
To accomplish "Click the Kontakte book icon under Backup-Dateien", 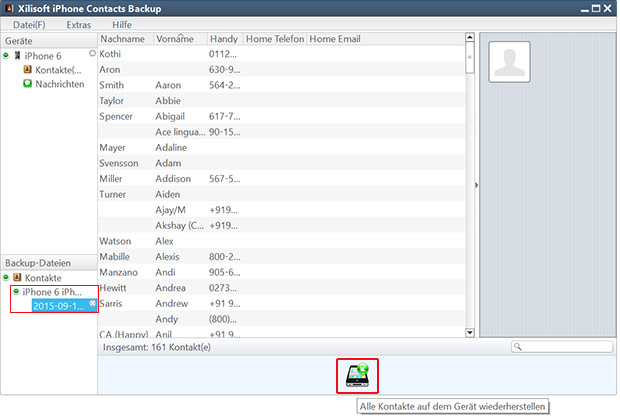I will point(17,277).
